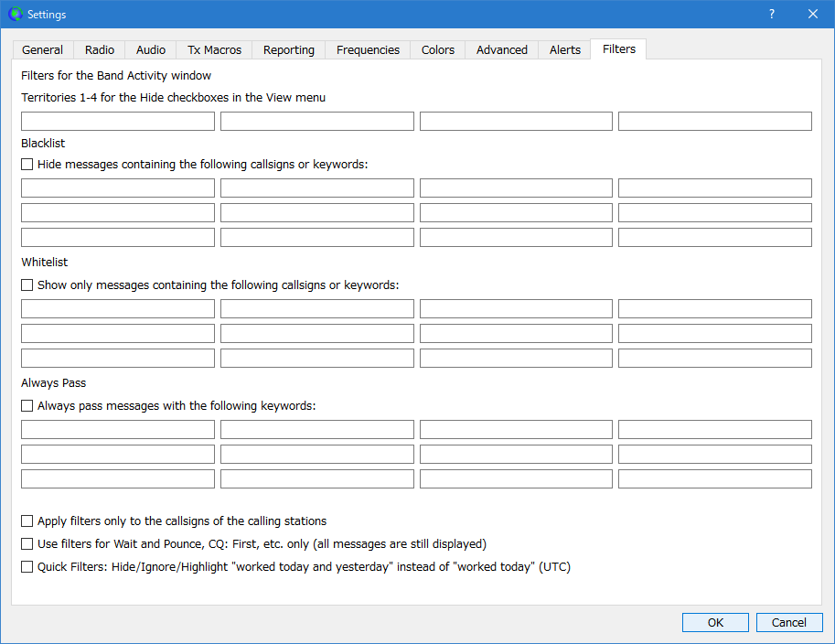Go to the Audio tab
The image size is (835, 644).
point(151,50)
